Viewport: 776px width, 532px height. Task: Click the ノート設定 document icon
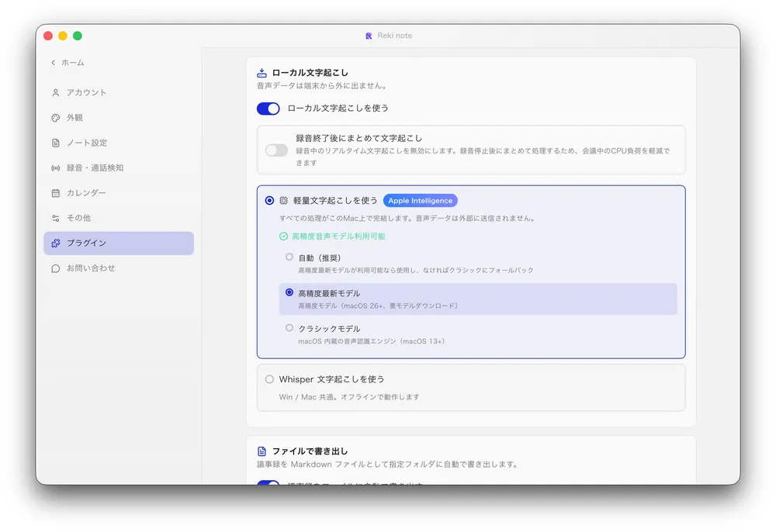[55, 143]
